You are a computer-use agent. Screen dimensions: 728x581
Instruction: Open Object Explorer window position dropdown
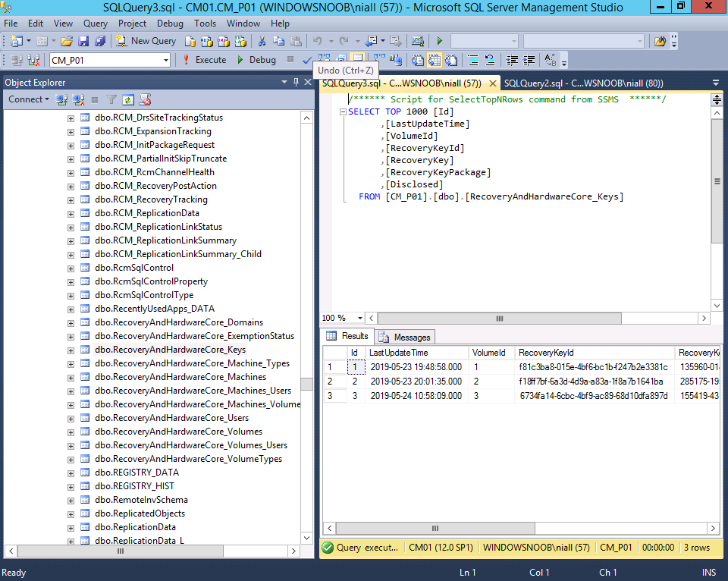tap(284, 82)
